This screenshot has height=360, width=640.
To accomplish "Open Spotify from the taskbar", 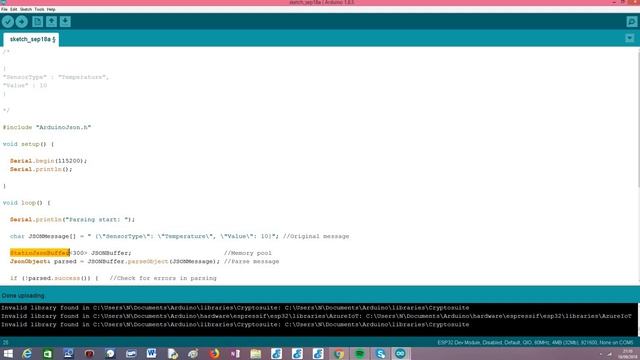I will (x=360, y=353).
